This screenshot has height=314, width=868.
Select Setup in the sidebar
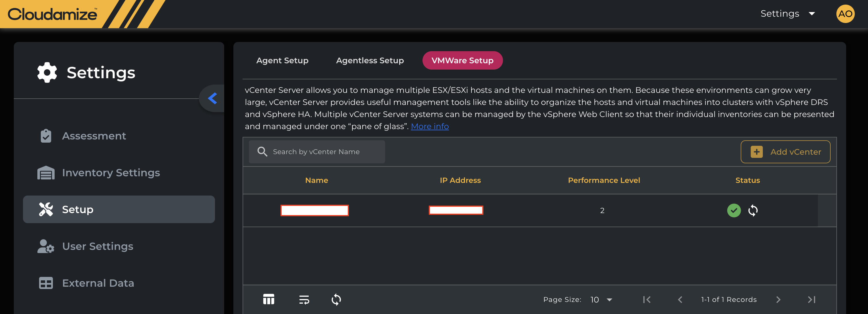click(119, 209)
